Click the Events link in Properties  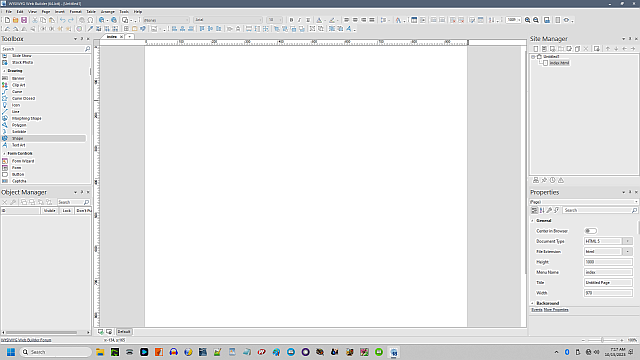tap(537, 310)
